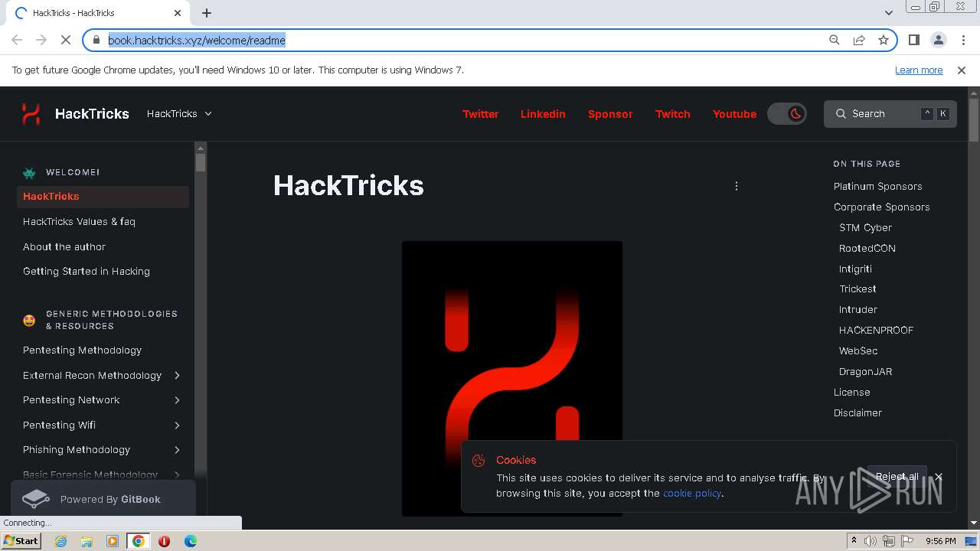Open Chrome zoom magnifier icon
The image size is (980, 551).
pos(835,40)
